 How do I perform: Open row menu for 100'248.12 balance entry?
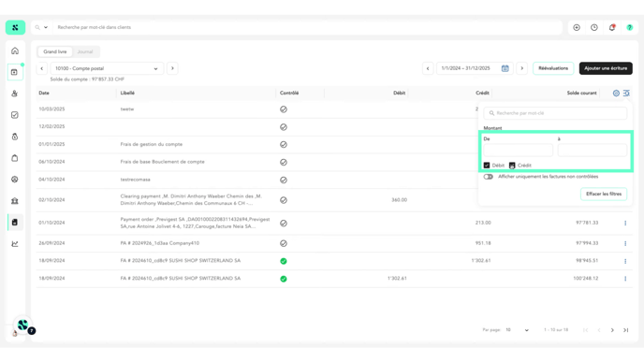click(625, 279)
